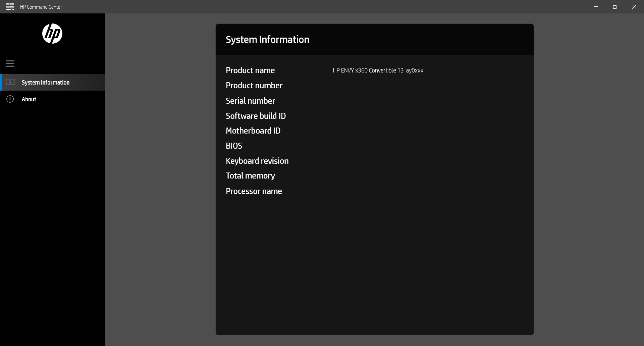Select the System Information heading
Screen dimensions: 644x346
(x=267, y=40)
